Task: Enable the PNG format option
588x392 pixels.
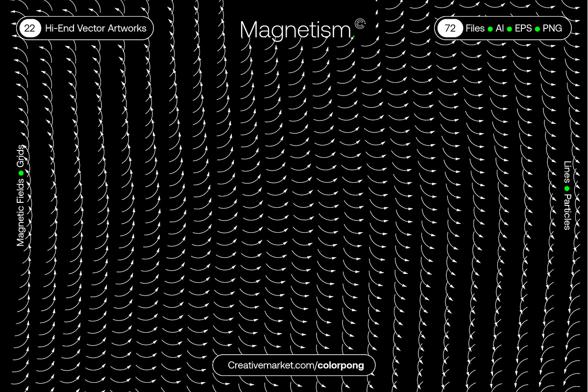Action: click(x=552, y=28)
